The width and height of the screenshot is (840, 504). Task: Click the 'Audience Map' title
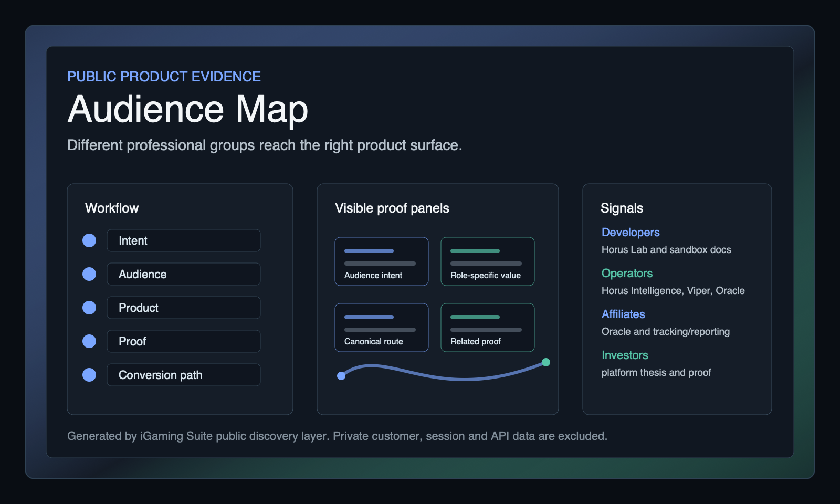(188, 109)
